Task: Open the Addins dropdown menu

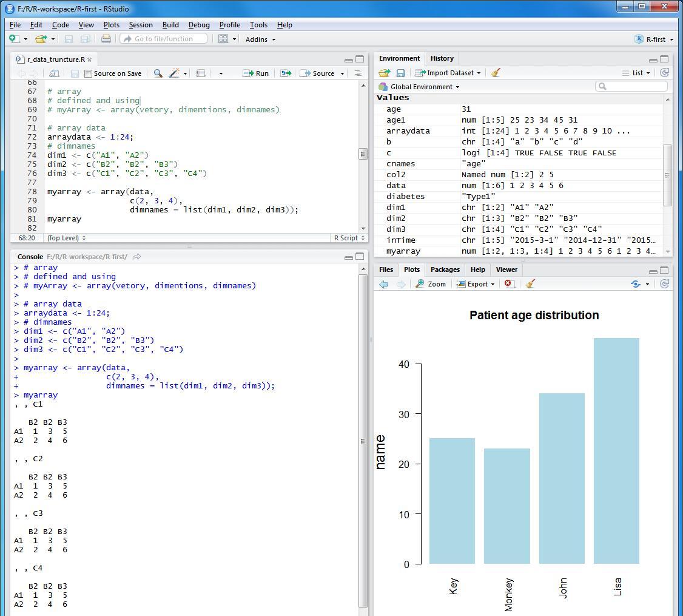Action: coord(260,39)
